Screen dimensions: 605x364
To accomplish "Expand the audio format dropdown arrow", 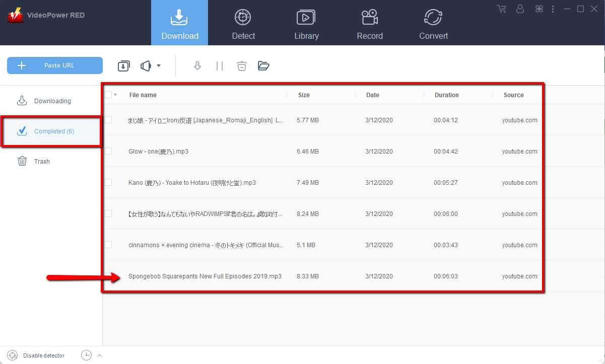I will pos(159,66).
